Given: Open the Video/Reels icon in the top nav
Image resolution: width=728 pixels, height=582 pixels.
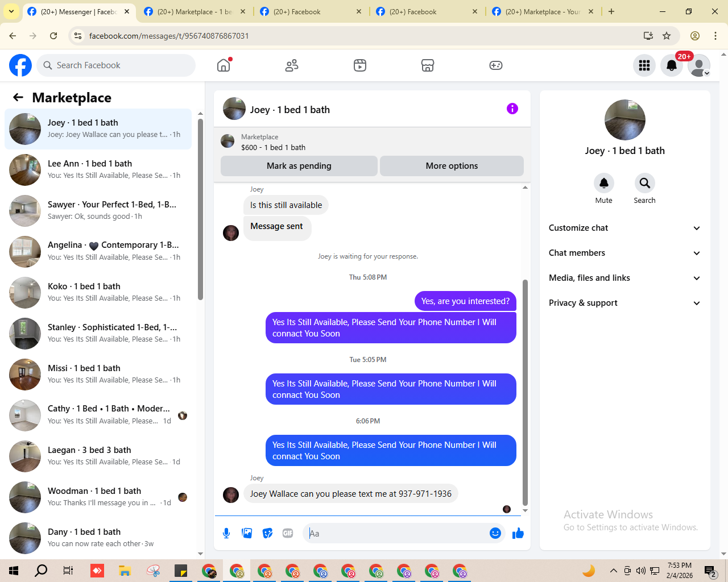Looking at the screenshot, I should pyautogui.click(x=360, y=65).
